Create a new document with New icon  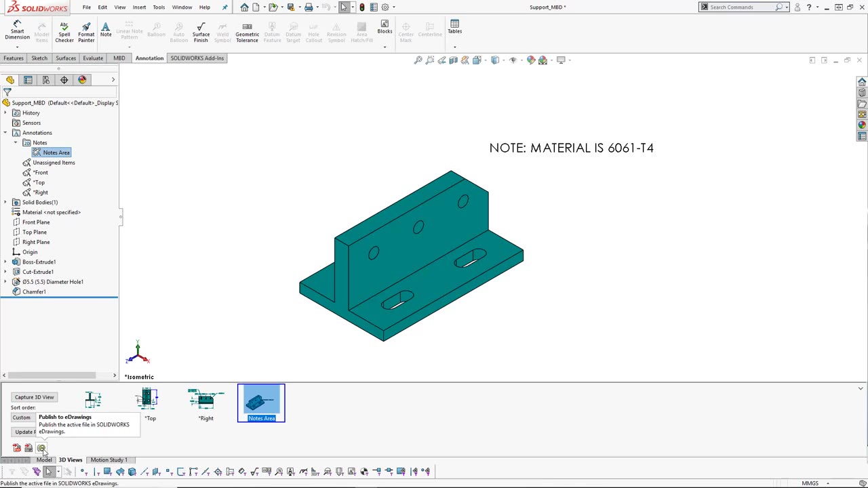pos(256,7)
